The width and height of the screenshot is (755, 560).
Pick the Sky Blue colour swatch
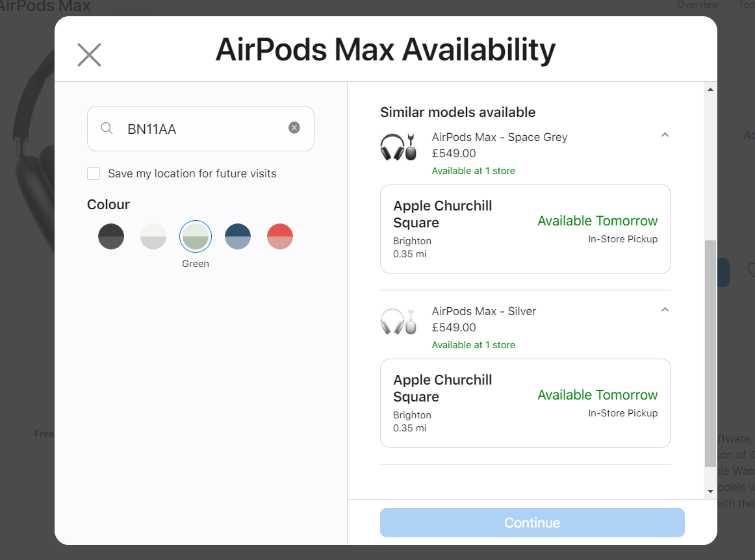(238, 236)
